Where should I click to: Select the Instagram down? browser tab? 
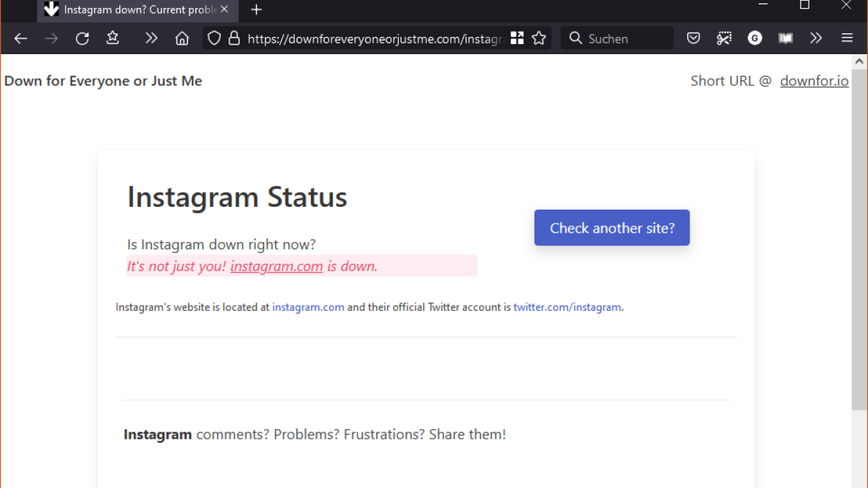coord(137,10)
